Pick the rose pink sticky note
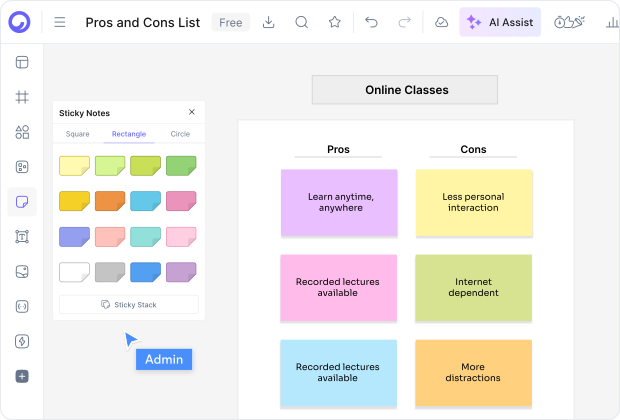Screen dimensions: 620x420 [181, 201]
